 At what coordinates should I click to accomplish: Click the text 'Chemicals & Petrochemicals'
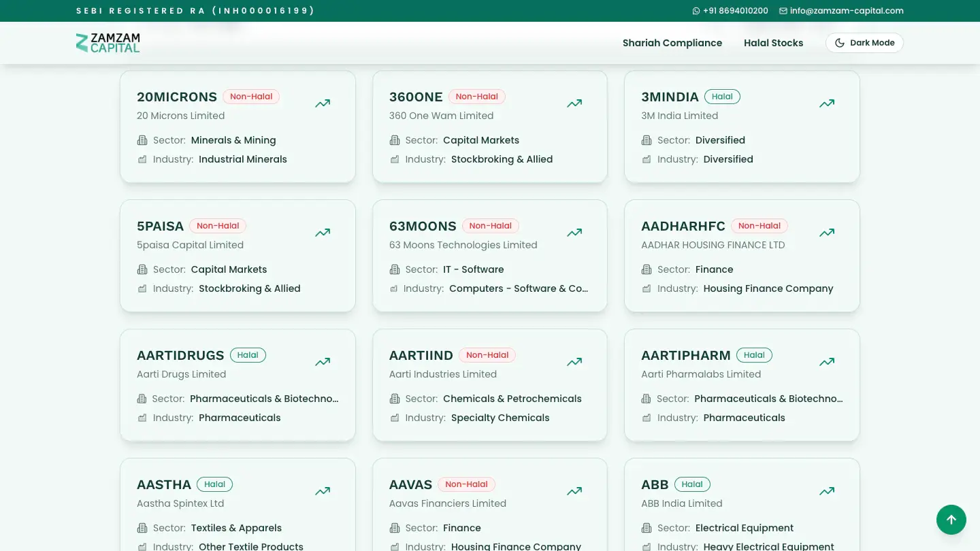(512, 399)
